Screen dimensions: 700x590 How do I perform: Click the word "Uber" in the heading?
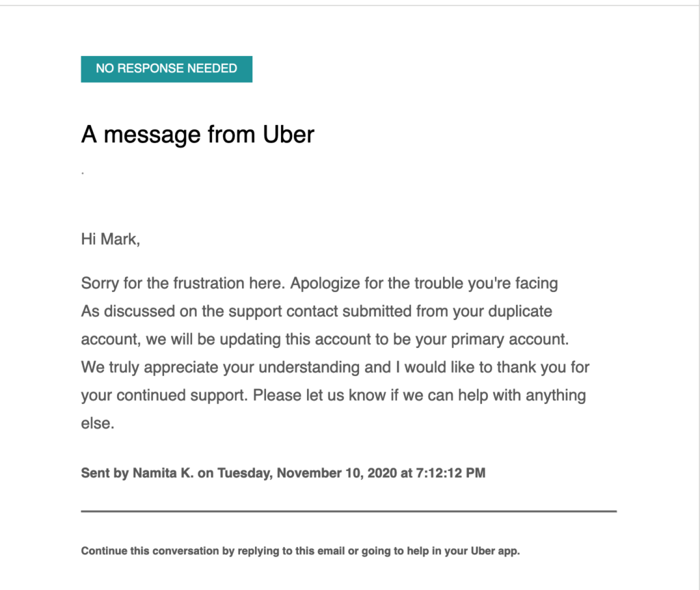(x=288, y=134)
